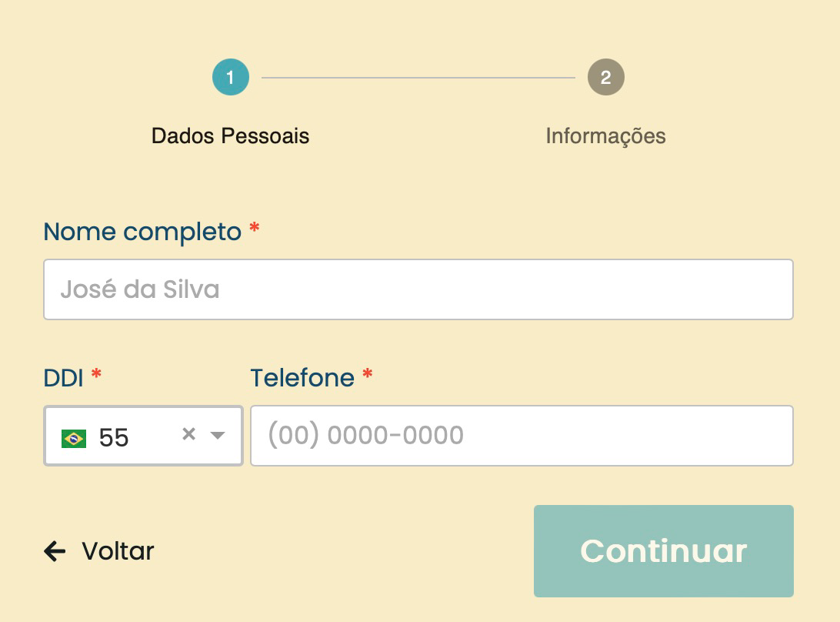
Task: Focus the Telefone input field
Action: 521,436
